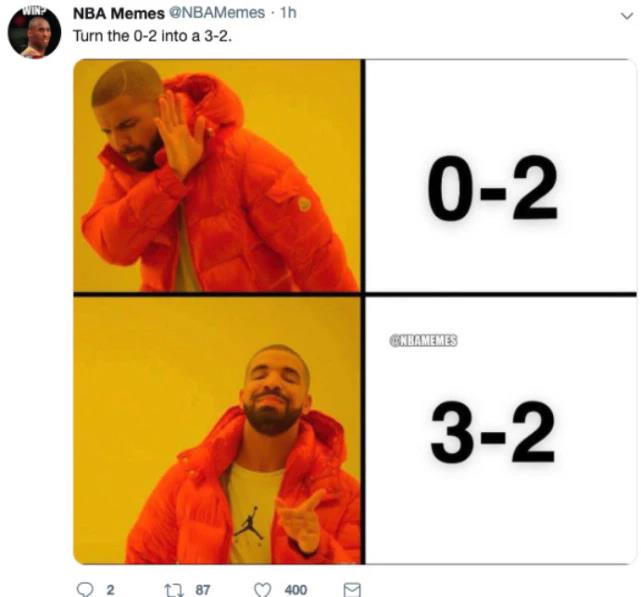Open the 1h timestamp permalink
The height and width of the screenshot is (597, 641).
(x=288, y=13)
